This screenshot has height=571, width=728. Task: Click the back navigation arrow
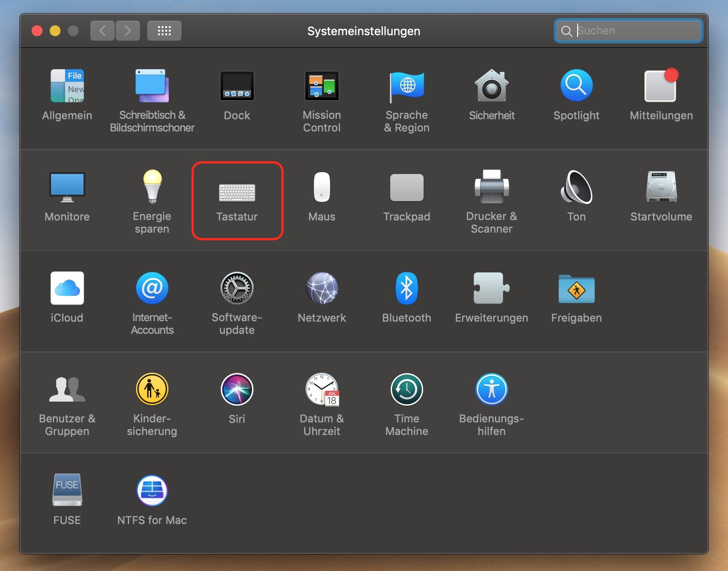click(x=103, y=31)
